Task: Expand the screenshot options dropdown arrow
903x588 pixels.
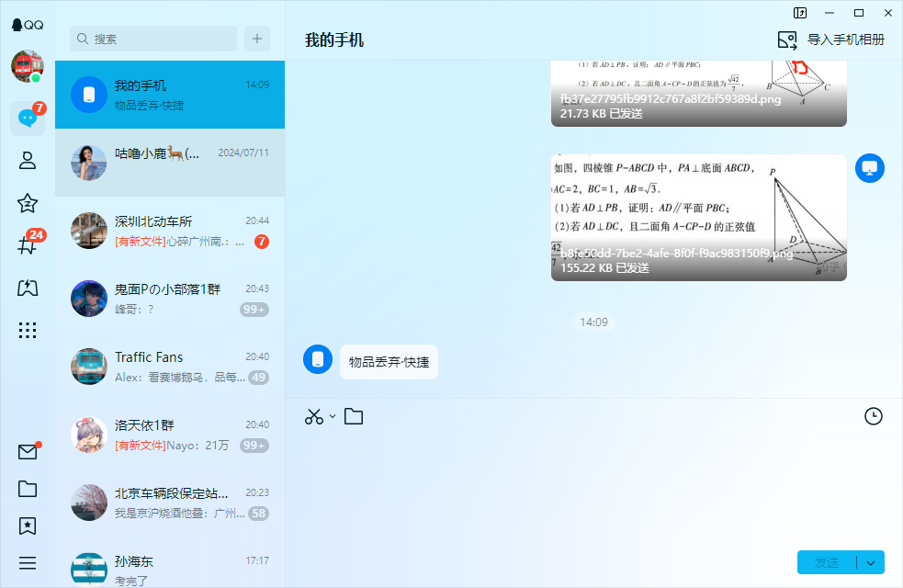Action: [x=333, y=416]
